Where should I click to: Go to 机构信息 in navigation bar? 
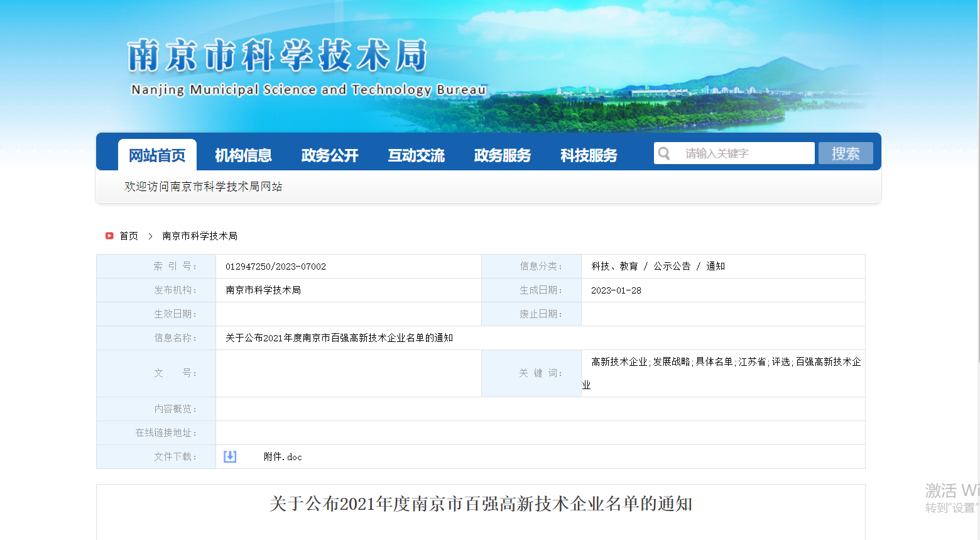point(243,155)
